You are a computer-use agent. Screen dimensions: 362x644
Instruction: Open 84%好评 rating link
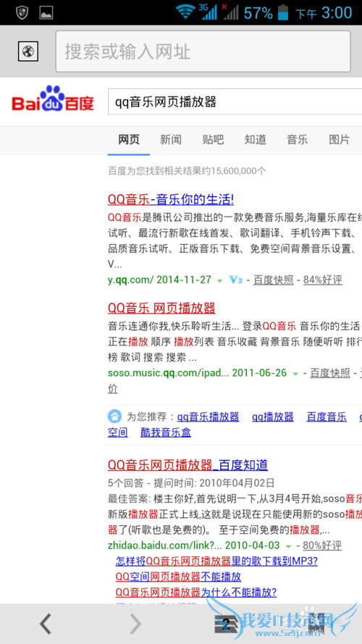click(x=323, y=280)
